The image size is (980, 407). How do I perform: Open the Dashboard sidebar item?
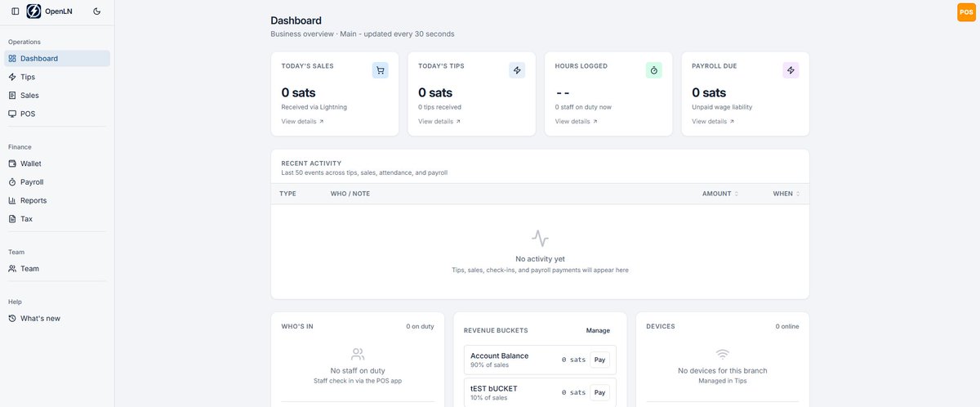(x=57, y=59)
